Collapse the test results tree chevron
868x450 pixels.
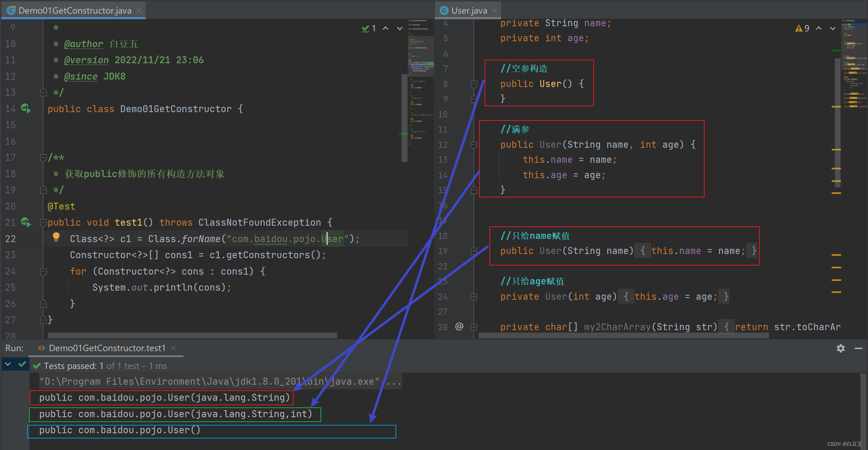pyautogui.click(x=8, y=364)
